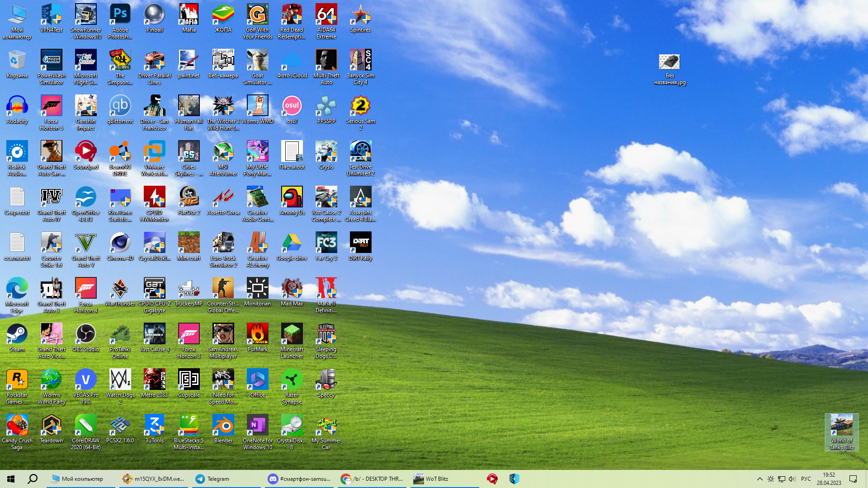Select the ссылки.txt text file
This screenshot has height=488, width=868.
pos(17,246)
